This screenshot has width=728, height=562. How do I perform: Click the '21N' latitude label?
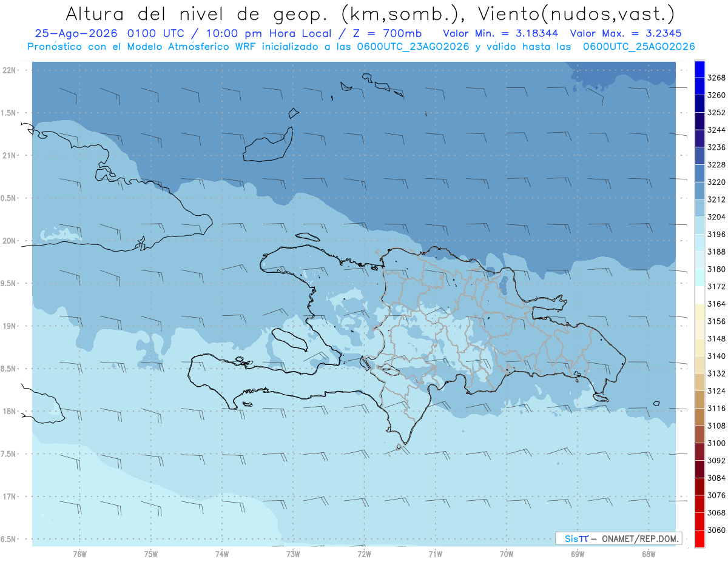(10, 155)
